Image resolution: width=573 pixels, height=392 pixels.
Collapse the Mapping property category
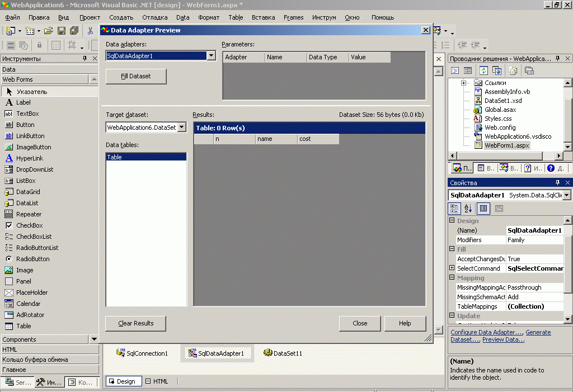pyautogui.click(x=452, y=277)
